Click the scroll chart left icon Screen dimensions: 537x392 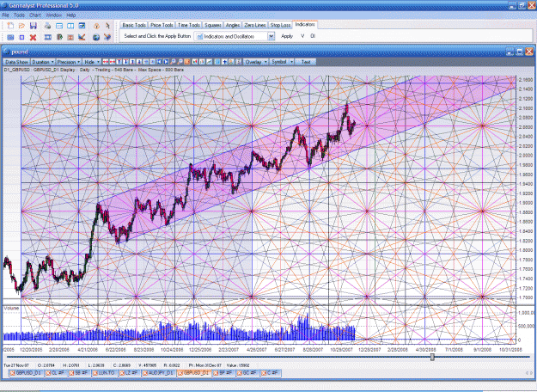(159, 62)
